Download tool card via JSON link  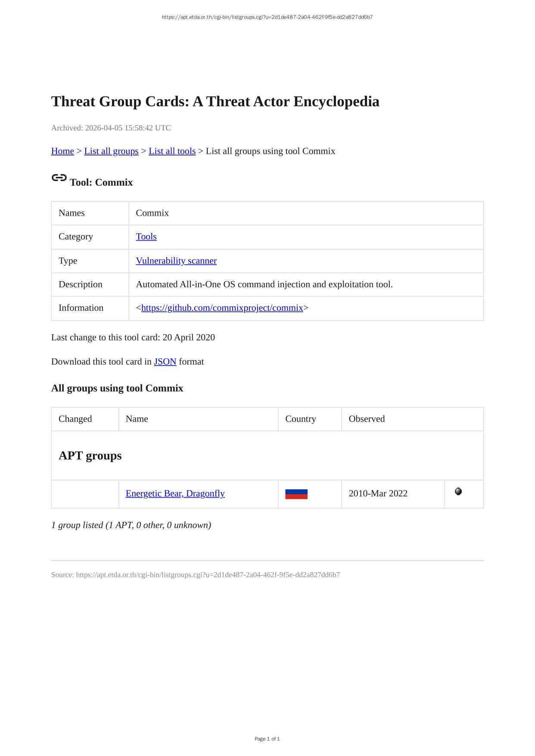165,362
